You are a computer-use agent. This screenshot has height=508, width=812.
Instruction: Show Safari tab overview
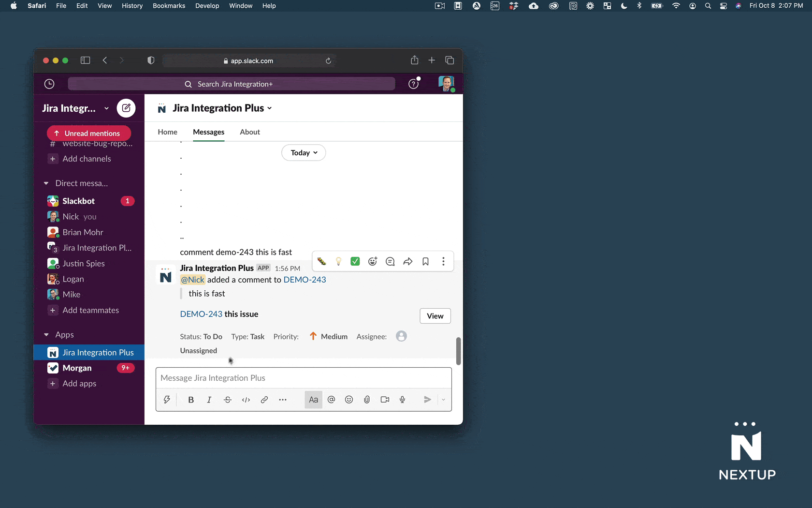tap(449, 60)
